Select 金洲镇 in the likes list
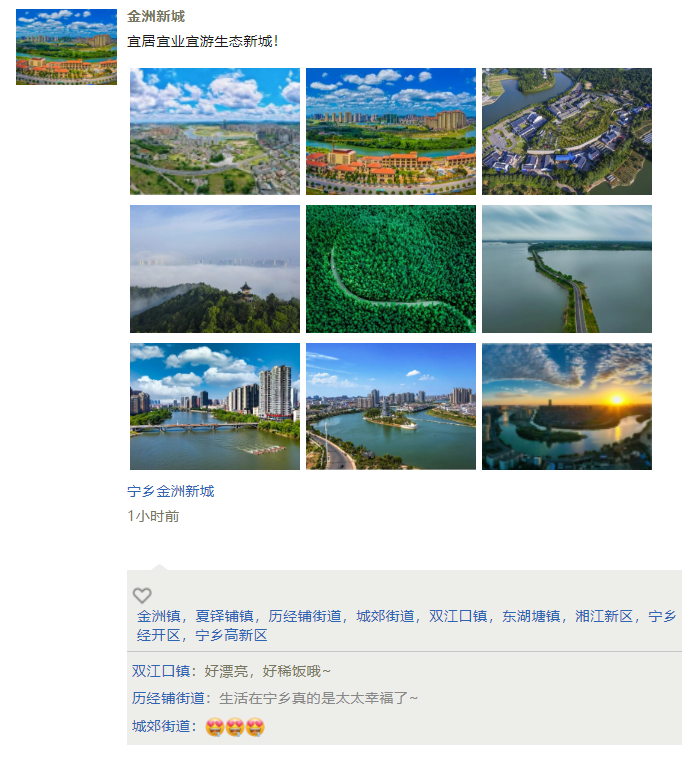This screenshot has height=762, width=697. point(158,616)
